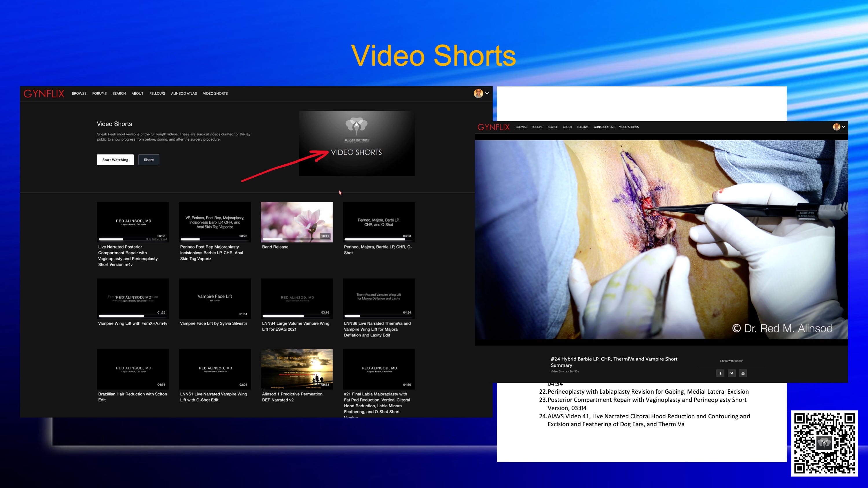Open the Band Release flower thumbnail
Screen dimensions: 868x488
coord(297,222)
